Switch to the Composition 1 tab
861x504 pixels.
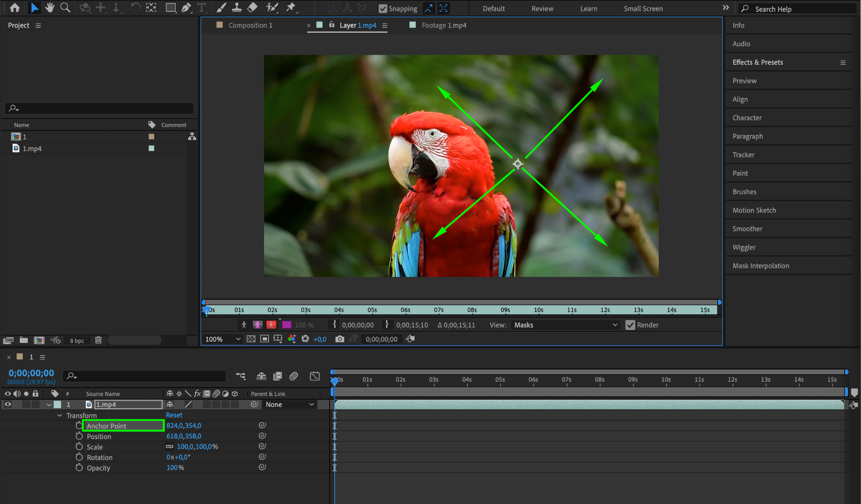[250, 25]
